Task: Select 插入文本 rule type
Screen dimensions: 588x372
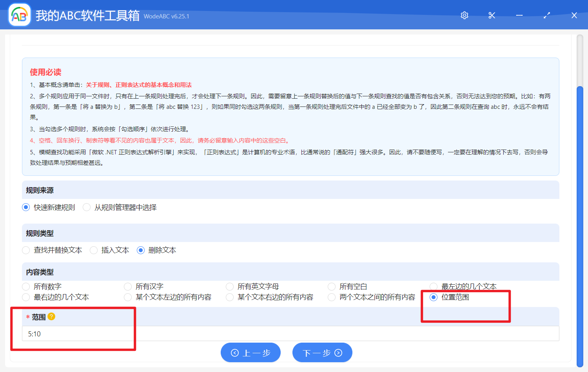Action: (x=93, y=250)
